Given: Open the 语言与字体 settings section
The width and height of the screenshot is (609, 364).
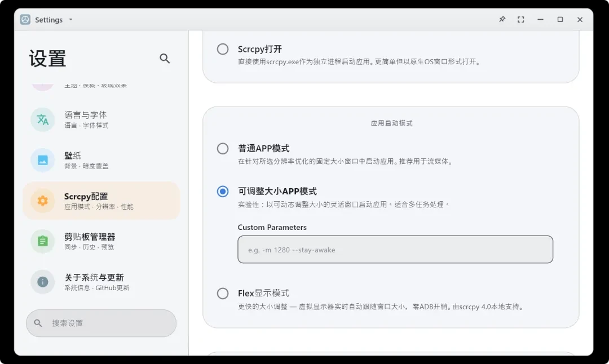Looking at the screenshot, I should click(101, 119).
